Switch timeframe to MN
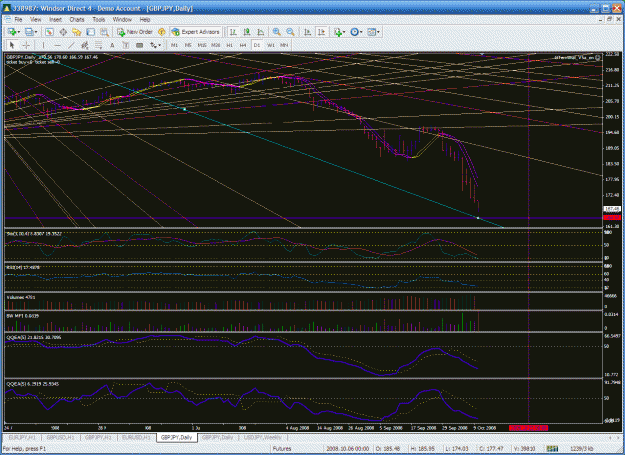The height and width of the screenshot is (455, 625). click(x=284, y=45)
